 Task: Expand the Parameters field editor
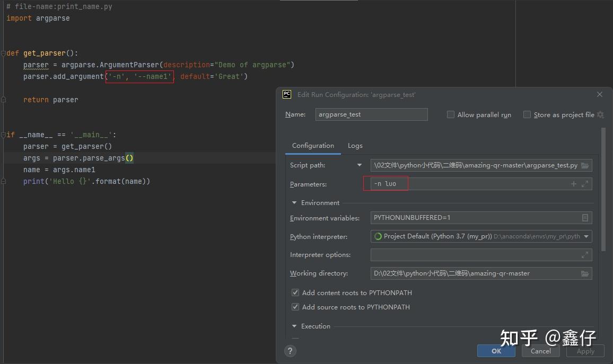585,183
